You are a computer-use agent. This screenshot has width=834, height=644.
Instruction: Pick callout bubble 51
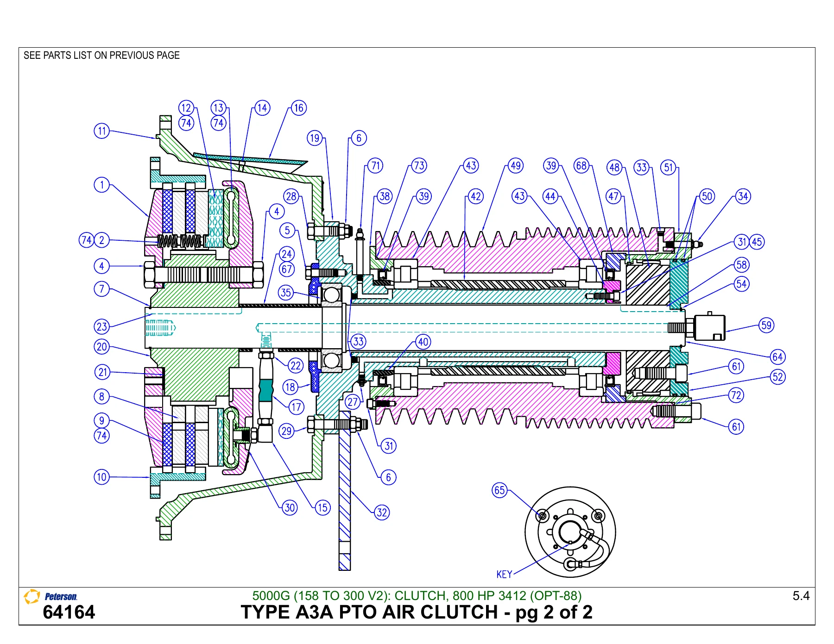point(669,168)
